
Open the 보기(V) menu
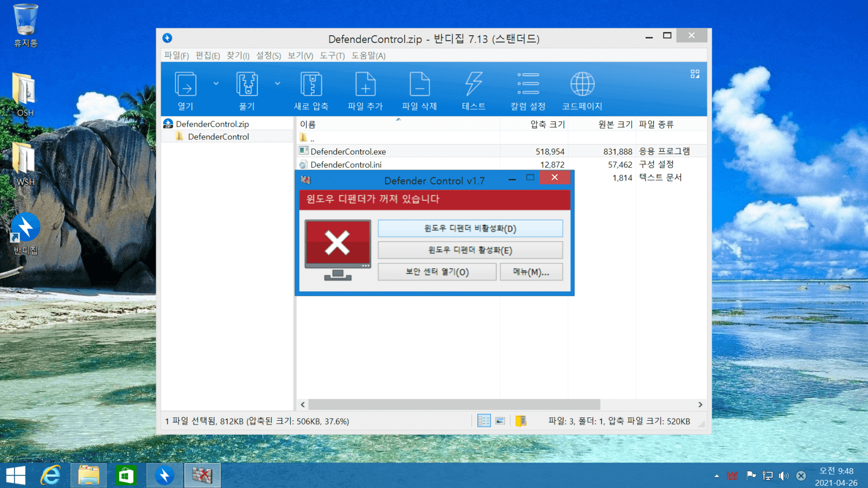[301, 56]
